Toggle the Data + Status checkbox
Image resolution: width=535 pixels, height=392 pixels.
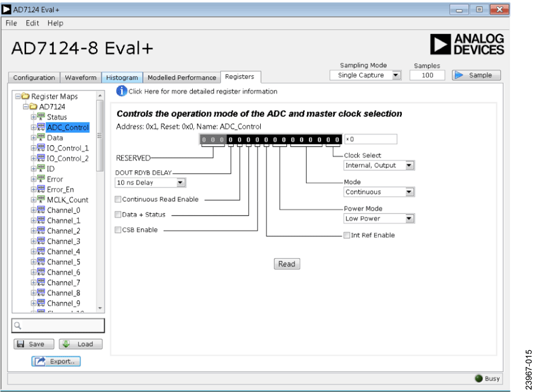(118, 215)
